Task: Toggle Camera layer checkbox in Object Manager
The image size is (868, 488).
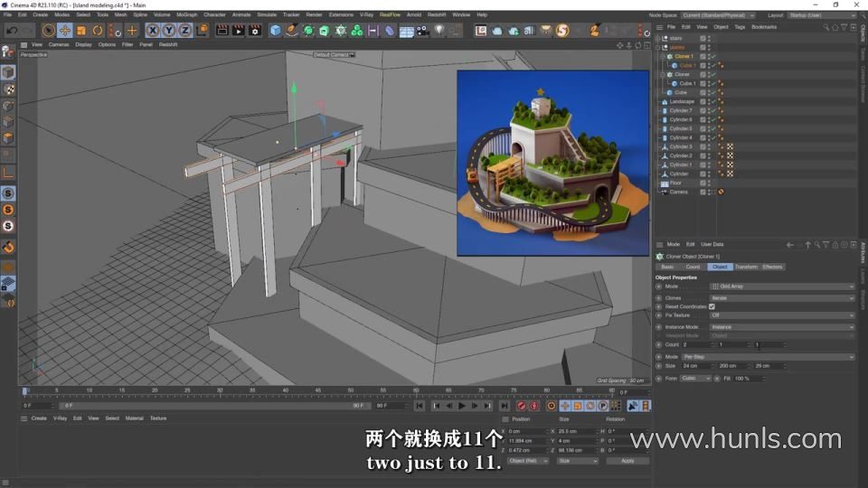Action: [x=703, y=192]
